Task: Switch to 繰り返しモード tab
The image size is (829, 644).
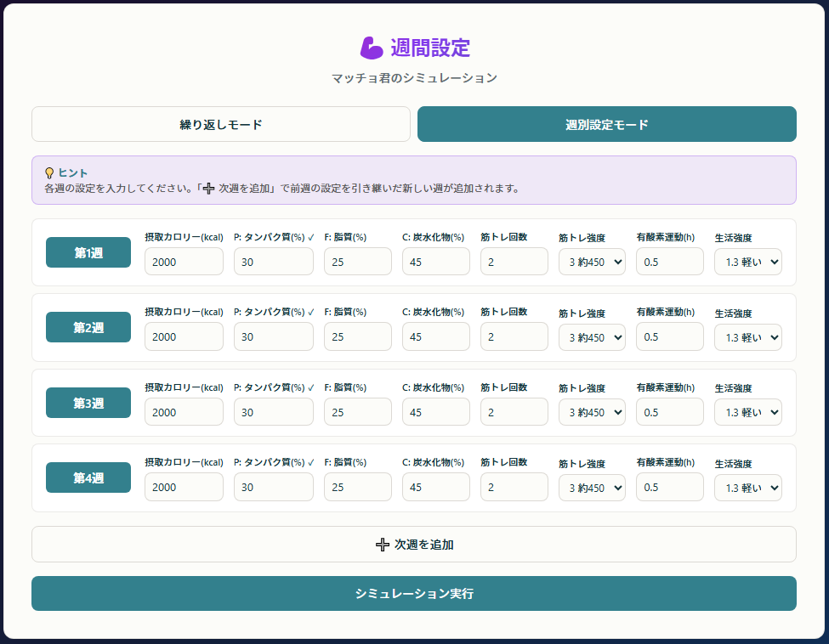Action: click(x=221, y=124)
